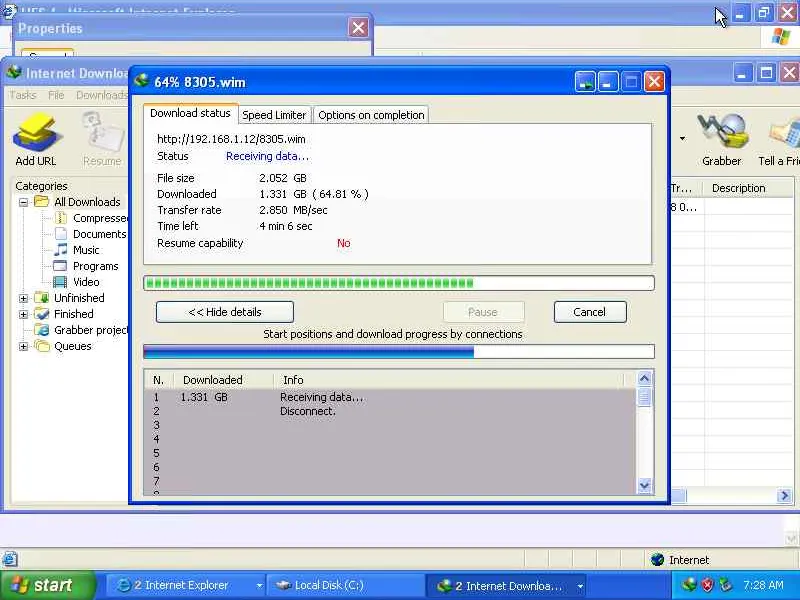Select the Programs category icon
Screen dimensions: 800x600
point(60,266)
